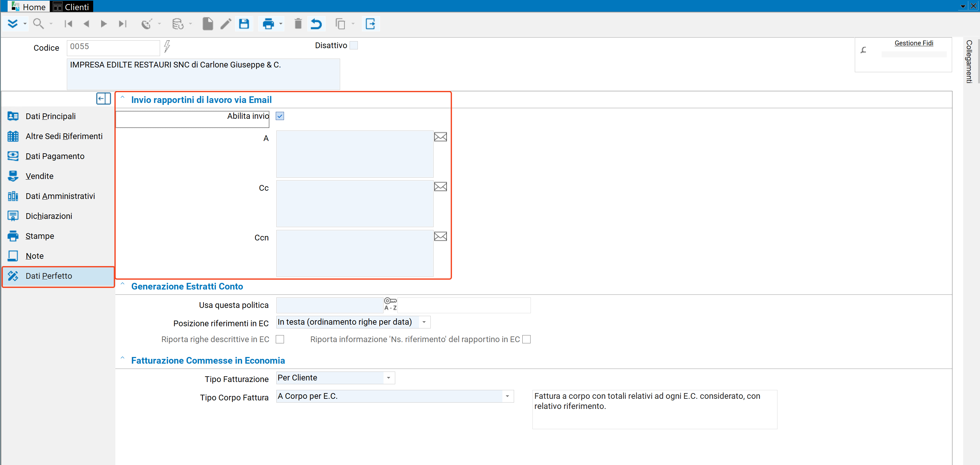Click into the Ccn recipients field
The height and width of the screenshot is (465, 980).
tap(355, 254)
